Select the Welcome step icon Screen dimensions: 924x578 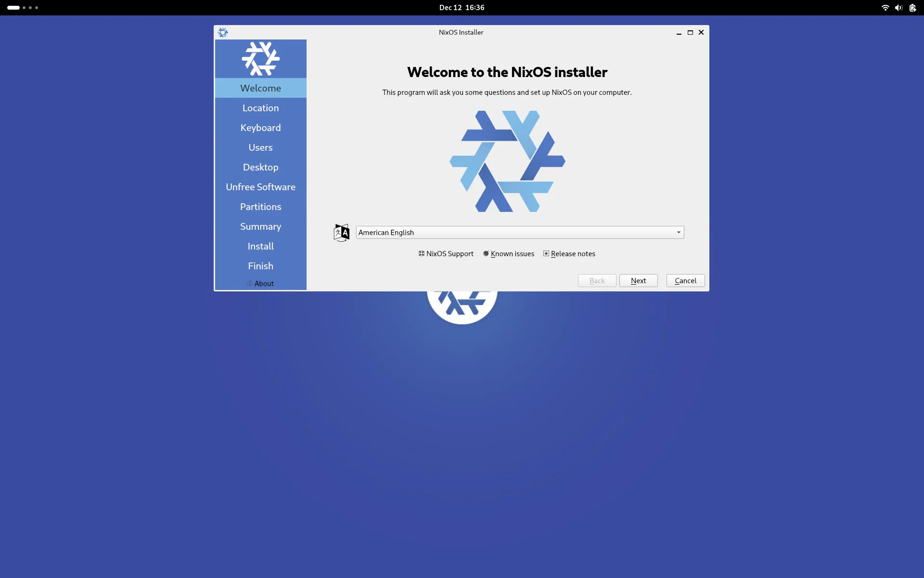[260, 59]
